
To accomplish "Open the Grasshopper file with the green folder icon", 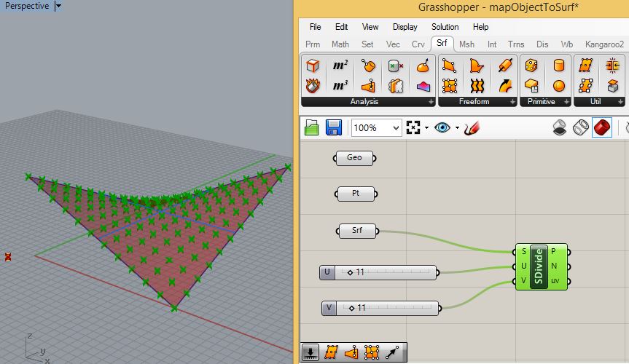I will pos(312,128).
